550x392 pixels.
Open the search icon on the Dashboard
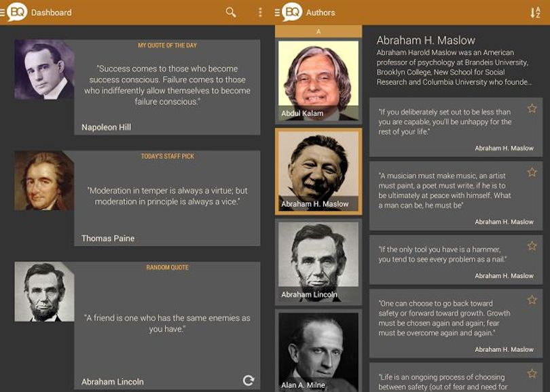(230, 12)
